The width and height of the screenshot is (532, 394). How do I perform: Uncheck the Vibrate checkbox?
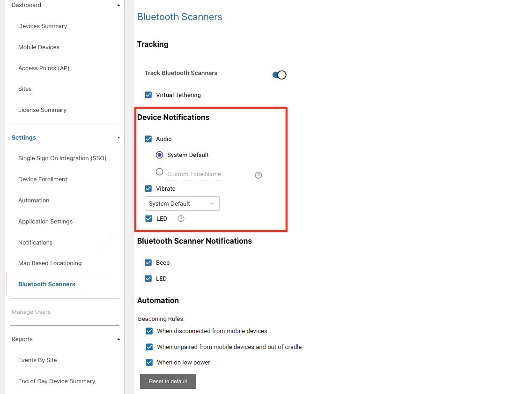point(148,189)
